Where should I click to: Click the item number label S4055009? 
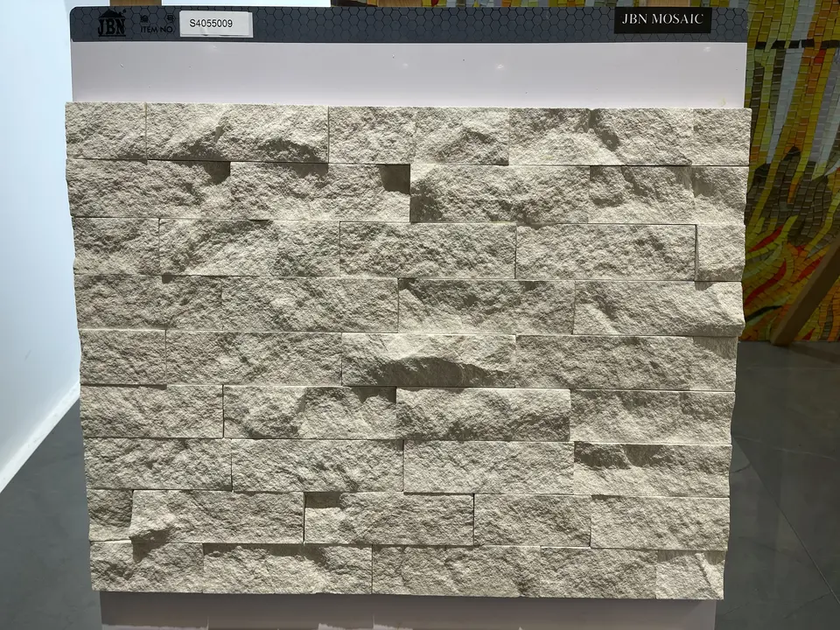click(216, 24)
